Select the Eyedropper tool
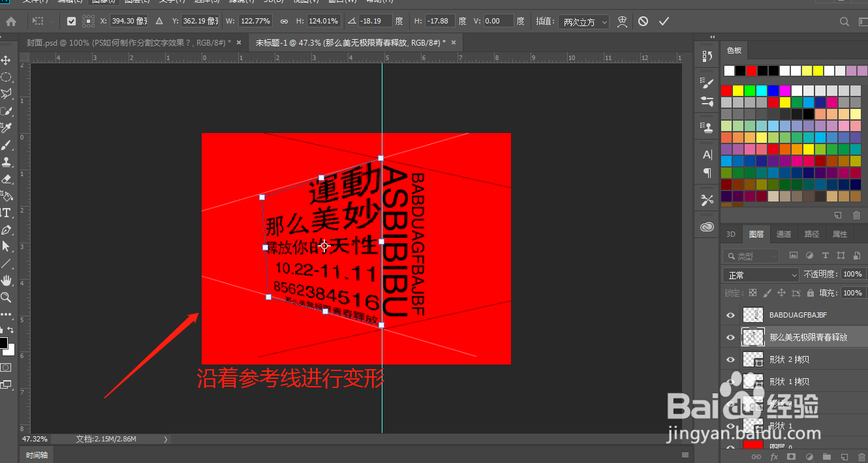 tap(6, 128)
